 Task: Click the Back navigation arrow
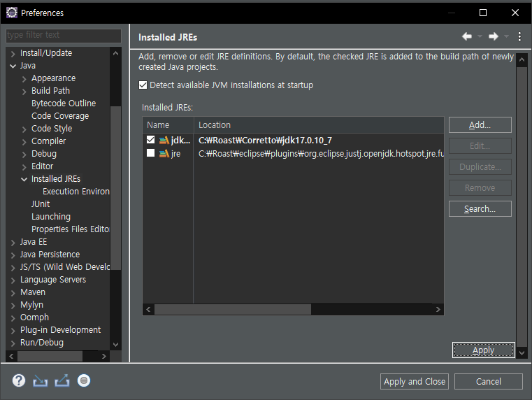[x=467, y=36]
